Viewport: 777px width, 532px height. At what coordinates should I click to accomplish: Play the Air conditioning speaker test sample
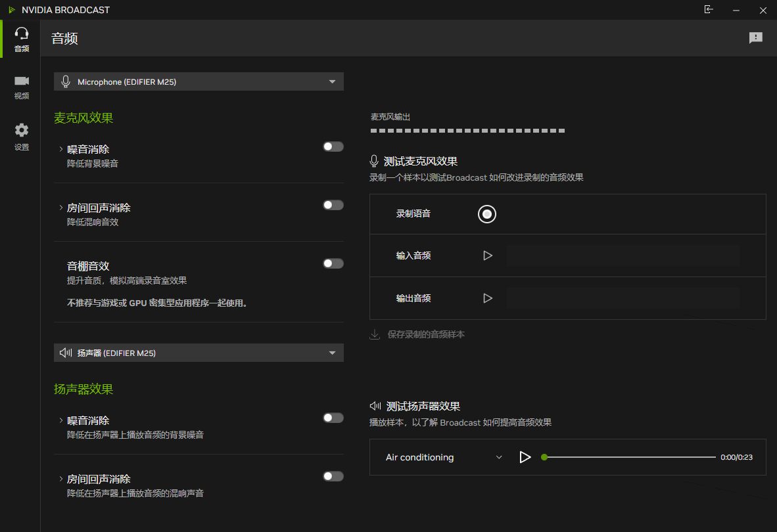525,456
